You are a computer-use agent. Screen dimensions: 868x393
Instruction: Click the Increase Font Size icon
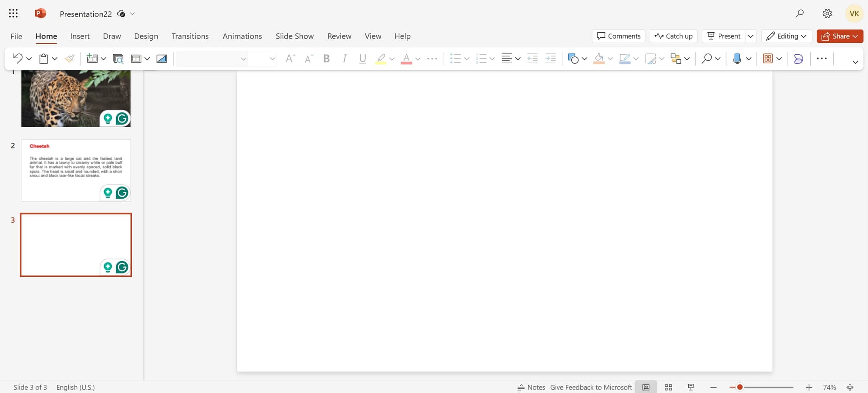pyautogui.click(x=290, y=59)
